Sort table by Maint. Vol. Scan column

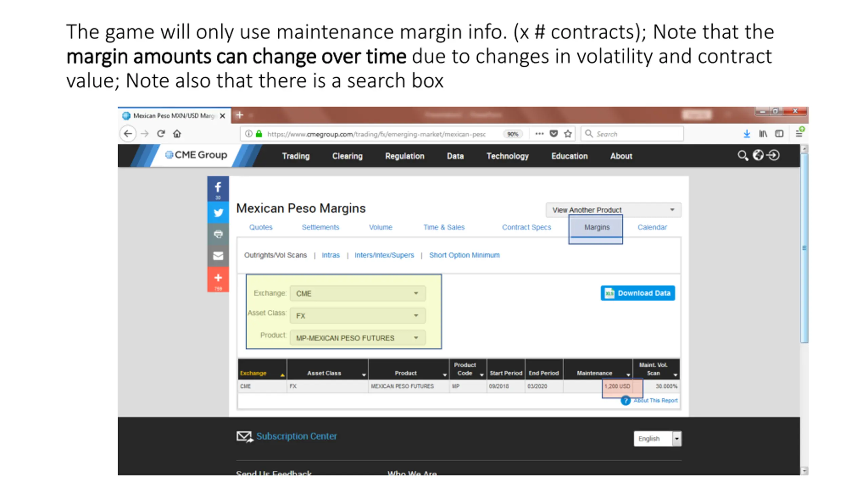[x=656, y=369]
